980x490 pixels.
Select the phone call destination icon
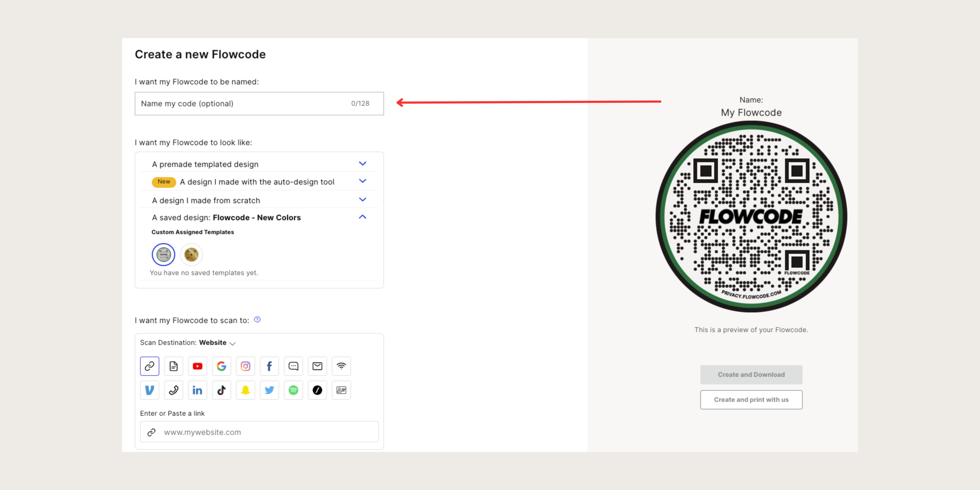coord(174,390)
